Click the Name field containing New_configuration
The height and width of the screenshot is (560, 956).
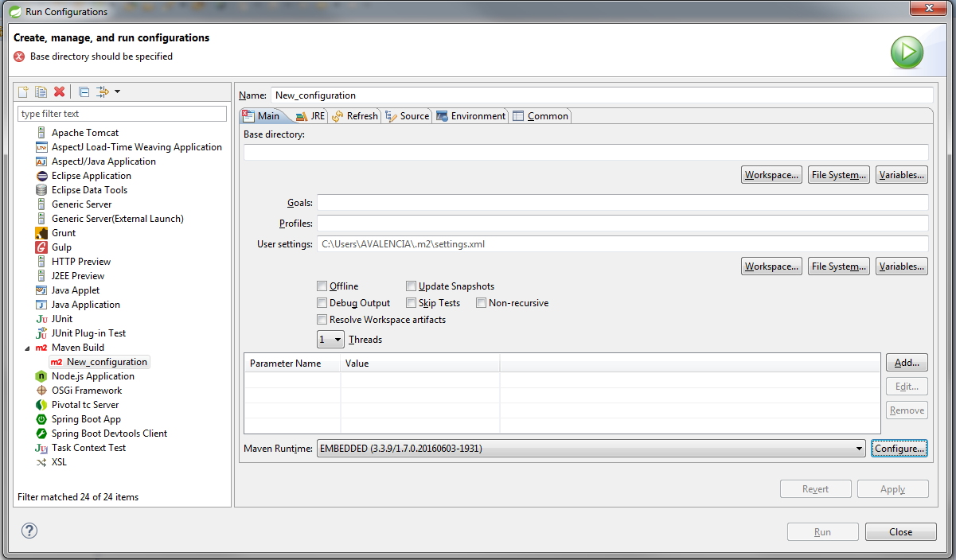[x=602, y=95]
